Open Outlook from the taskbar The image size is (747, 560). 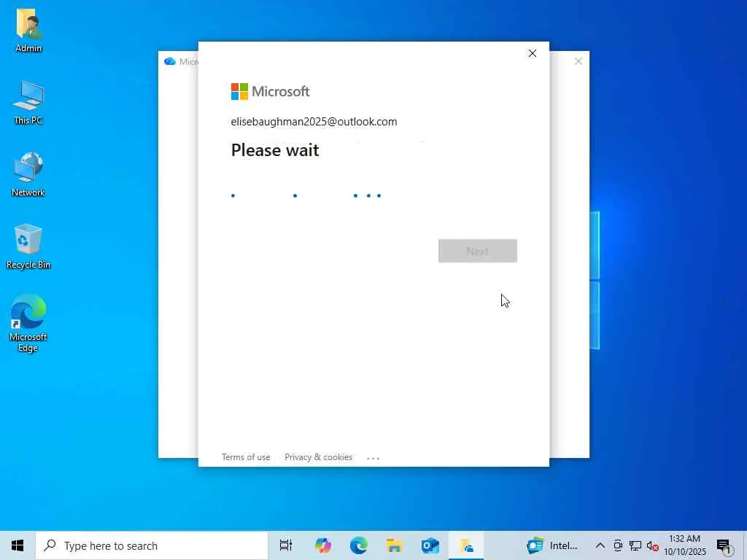tap(430, 545)
